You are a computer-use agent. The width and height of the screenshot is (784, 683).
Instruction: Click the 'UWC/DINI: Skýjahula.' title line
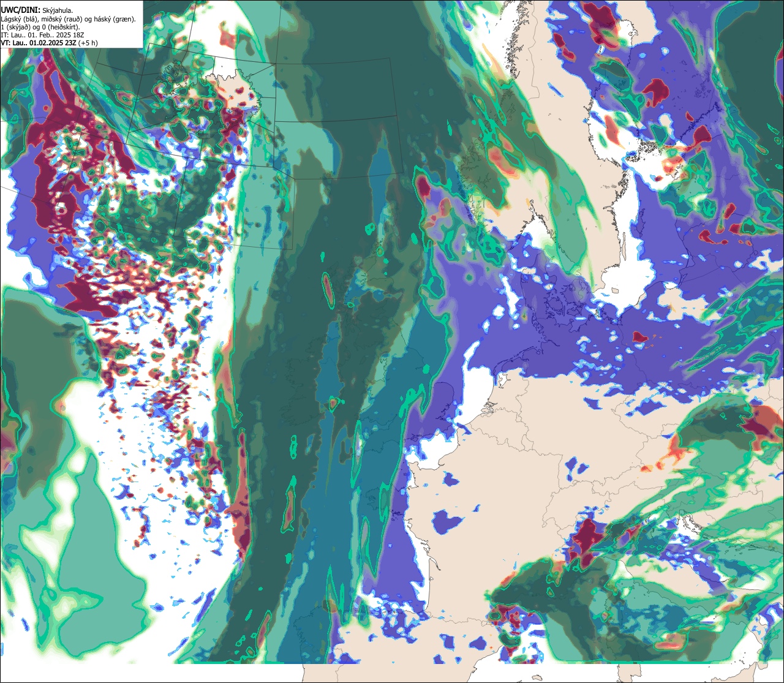(x=37, y=10)
